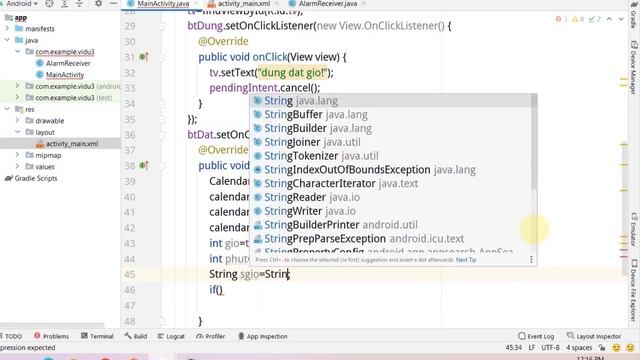Click the collapse all icon in project panel
Screen dimensions: 640x360
[x=80, y=4]
